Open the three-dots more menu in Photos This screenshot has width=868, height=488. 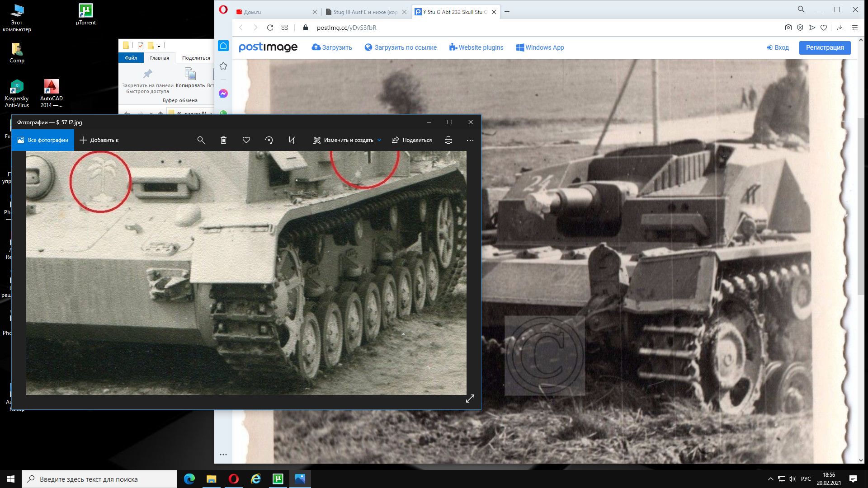point(470,140)
